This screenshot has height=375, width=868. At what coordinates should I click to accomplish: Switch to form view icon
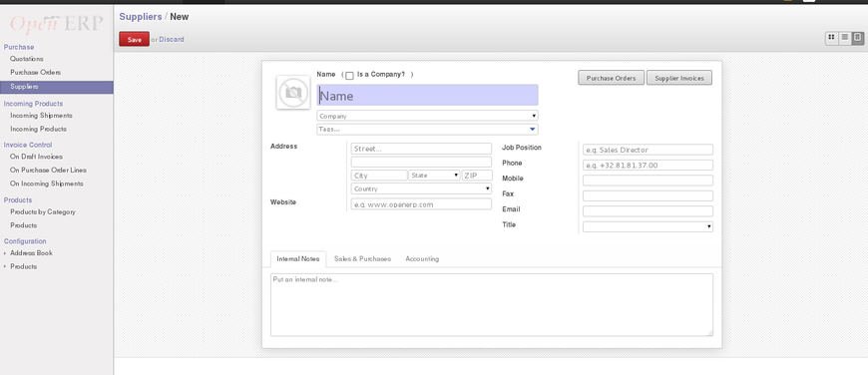pos(857,38)
